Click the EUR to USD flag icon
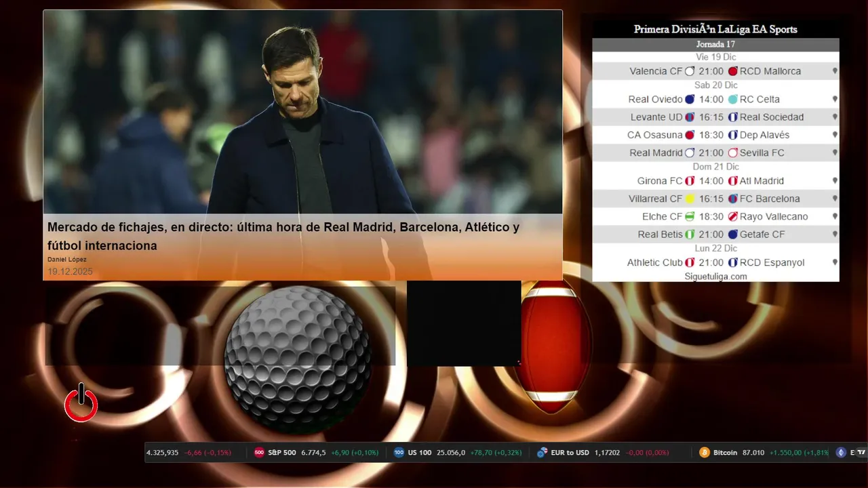The width and height of the screenshot is (868, 488). (542, 453)
